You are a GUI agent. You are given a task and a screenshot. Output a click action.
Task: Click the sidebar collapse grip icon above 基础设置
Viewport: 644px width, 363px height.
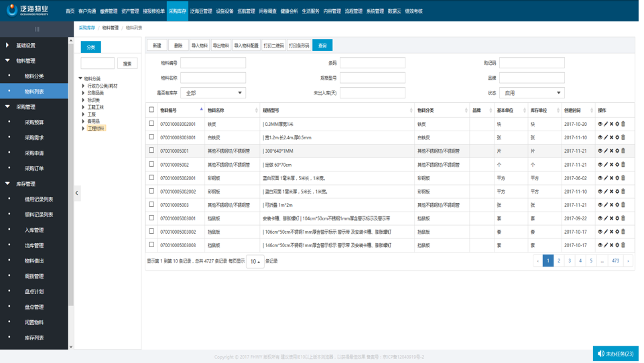tap(37, 29)
